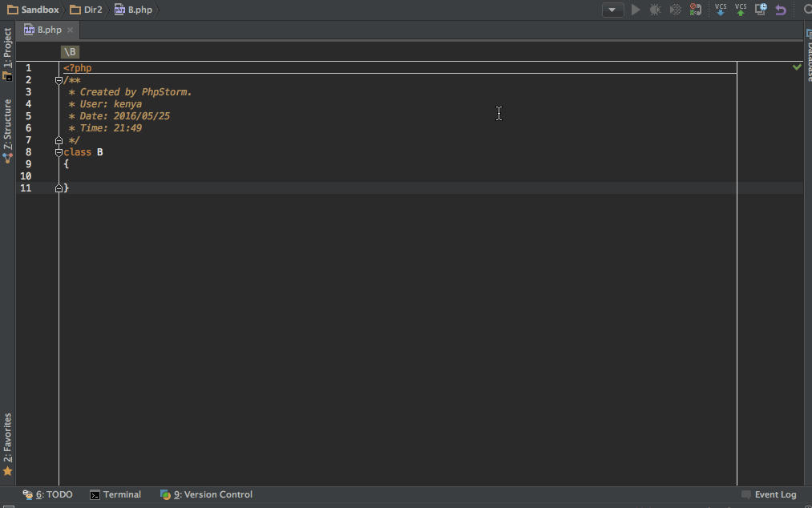
Task: Click the Version Control icon in bottom bar
Action: click(165, 494)
